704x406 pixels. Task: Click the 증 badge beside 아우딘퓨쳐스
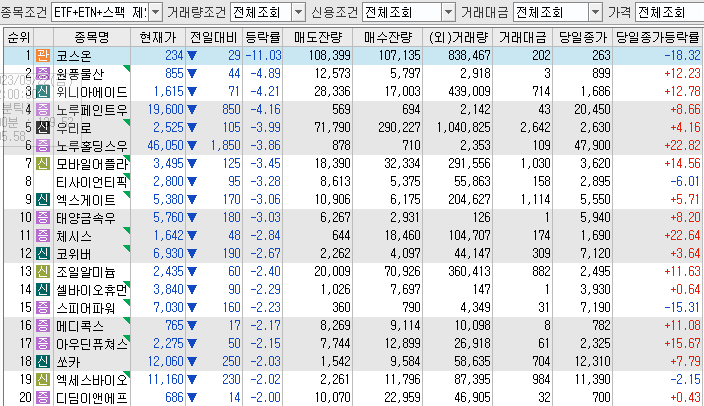point(43,344)
